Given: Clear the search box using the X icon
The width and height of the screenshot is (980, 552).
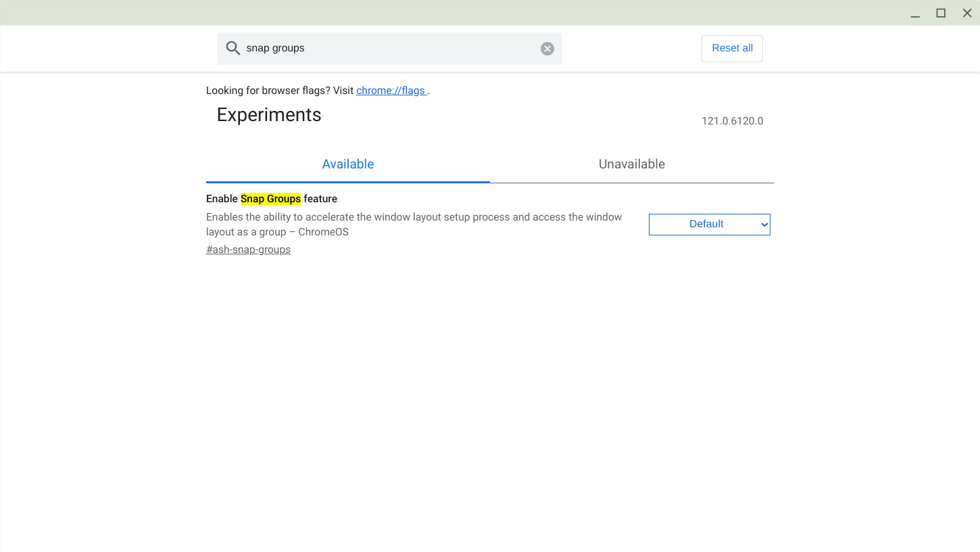Looking at the screenshot, I should click(x=547, y=48).
